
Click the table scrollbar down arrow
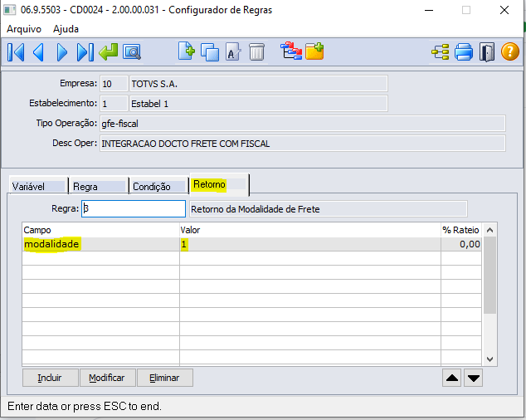(489, 359)
